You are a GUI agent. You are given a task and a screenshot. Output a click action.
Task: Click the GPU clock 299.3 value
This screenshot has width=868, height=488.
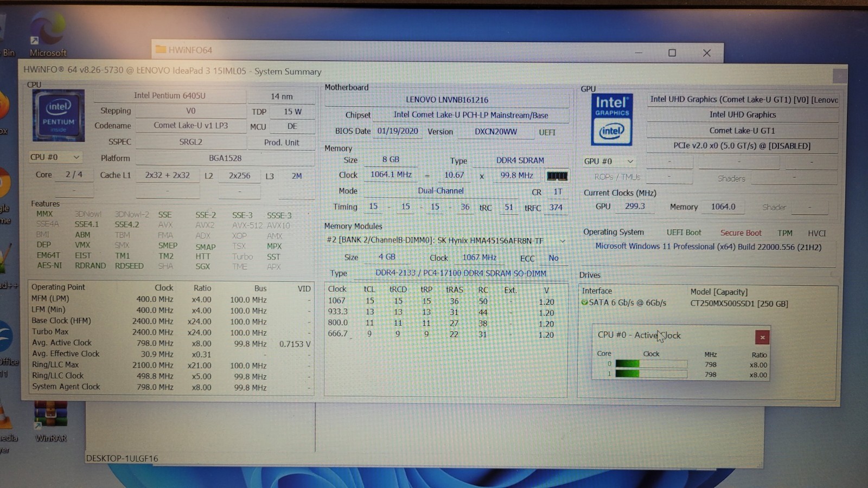pyautogui.click(x=635, y=207)
